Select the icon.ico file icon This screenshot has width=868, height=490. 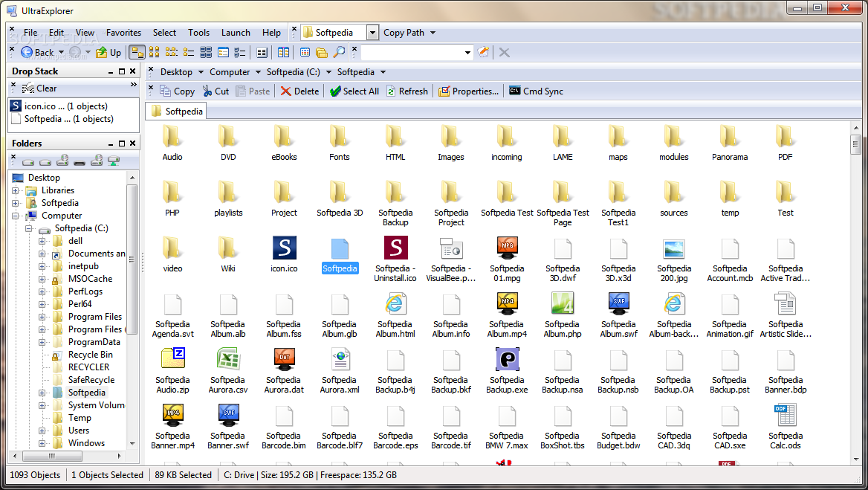(285, 248)
